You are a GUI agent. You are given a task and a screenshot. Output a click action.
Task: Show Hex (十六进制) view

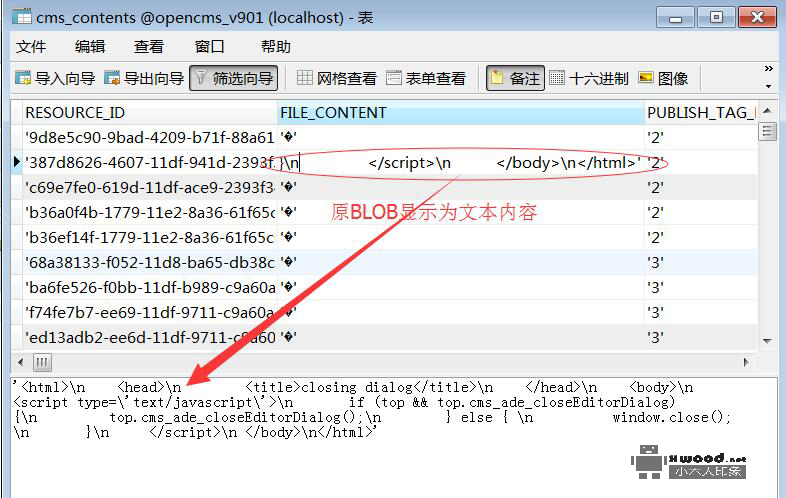588,78
